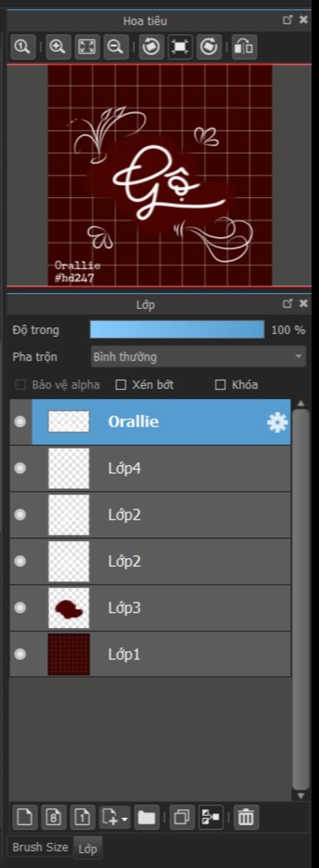Adjust the Độ trong opacity slider
This screenshot has width=319, height=868.
[177, 329]
